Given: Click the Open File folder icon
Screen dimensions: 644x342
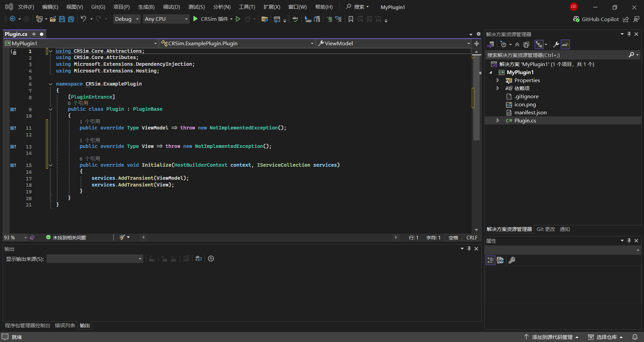Looking at the screenshot, I should click(x=53, y=19).
